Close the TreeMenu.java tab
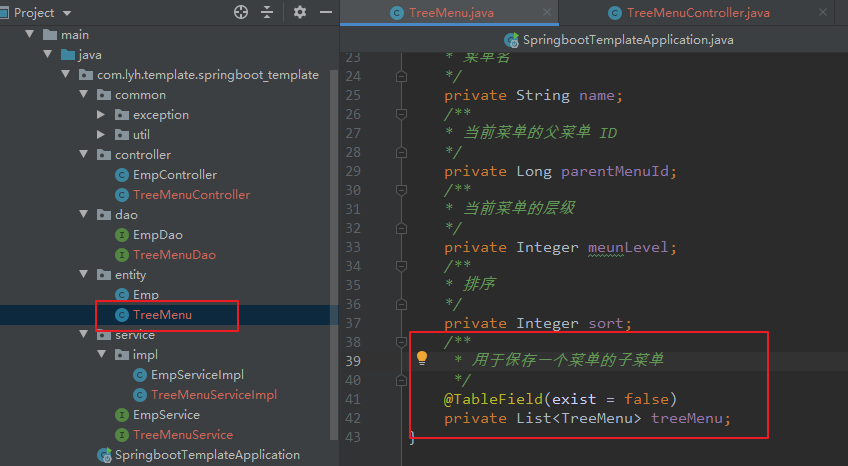The image size is (848, 466). pos(547,12)
